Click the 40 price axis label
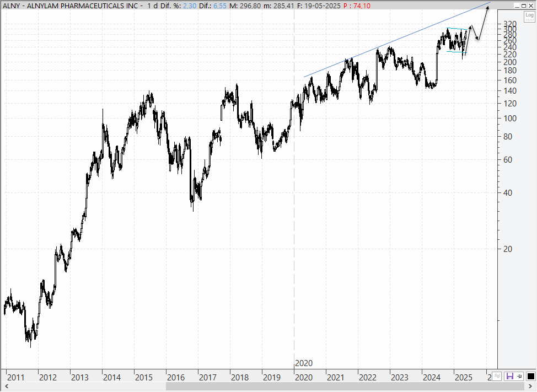537x392 pixels. [508, 193]
